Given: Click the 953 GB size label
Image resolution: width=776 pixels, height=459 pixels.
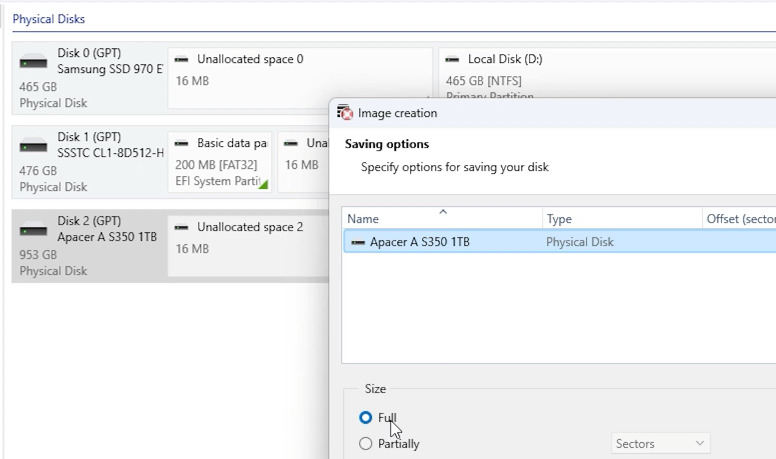Looking at the screenshot, I should tap(38, 255).
